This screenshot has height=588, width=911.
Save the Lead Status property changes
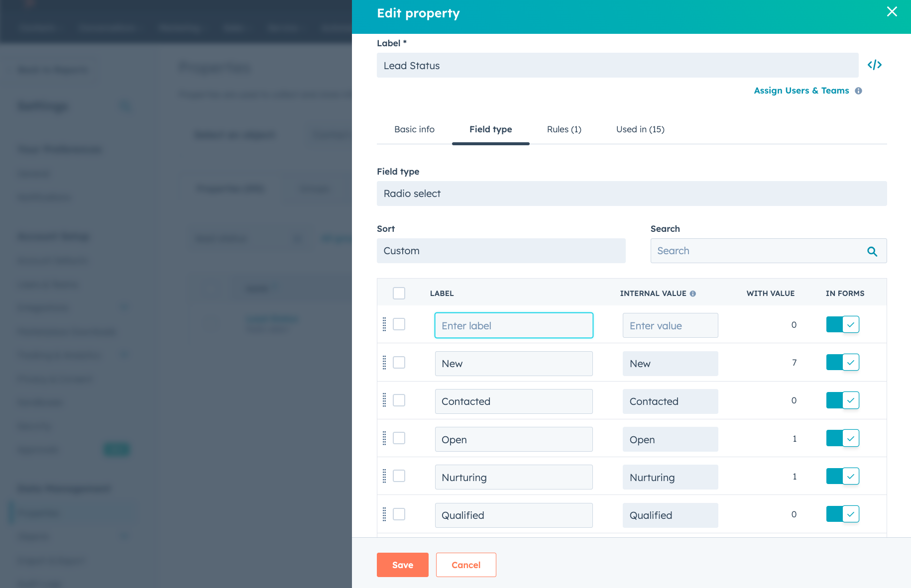pyautogui.click(x=402, y=565)
